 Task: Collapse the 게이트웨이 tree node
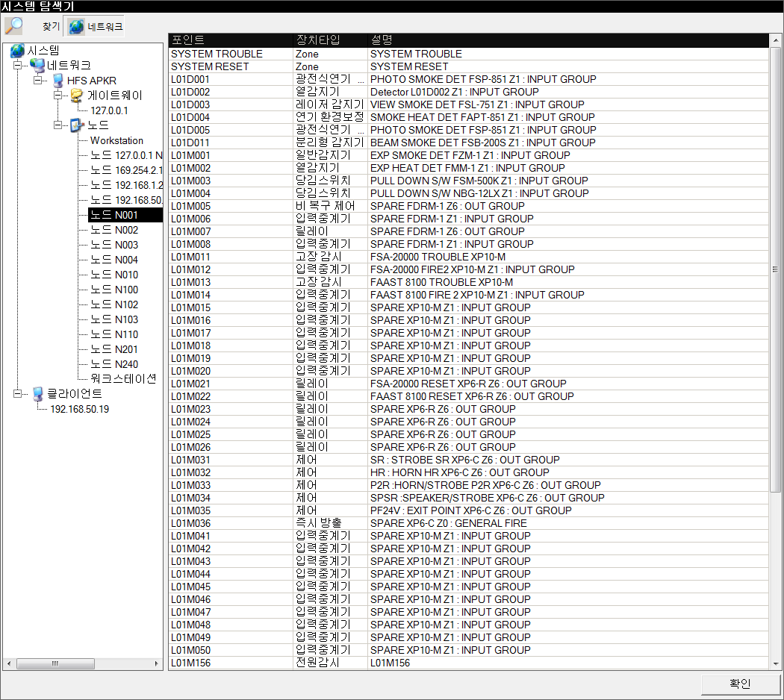click(57, 96)
